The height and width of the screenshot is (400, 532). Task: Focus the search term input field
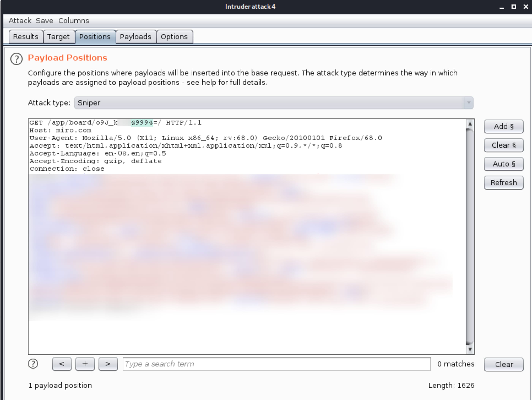pyautogui.click(x=276, y=364)
